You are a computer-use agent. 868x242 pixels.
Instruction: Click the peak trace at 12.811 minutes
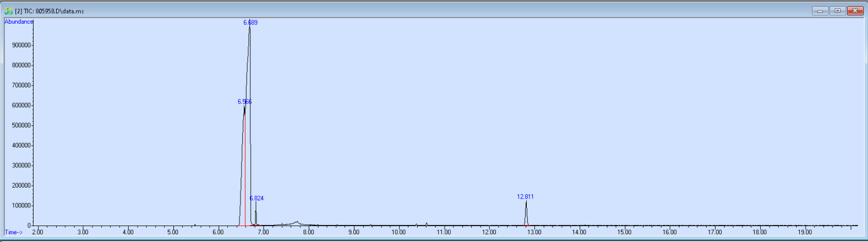(x=526, y=213)
